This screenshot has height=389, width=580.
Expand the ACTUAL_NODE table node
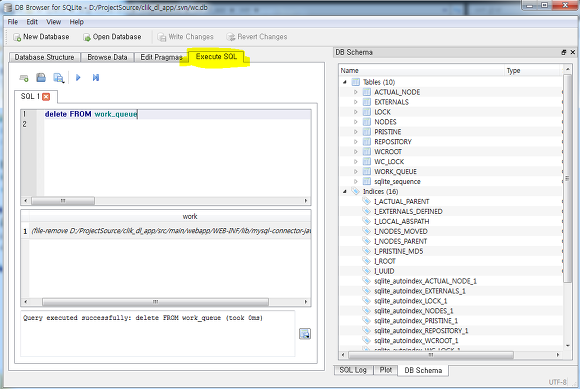pyautogui.click(x=355, y=92)
